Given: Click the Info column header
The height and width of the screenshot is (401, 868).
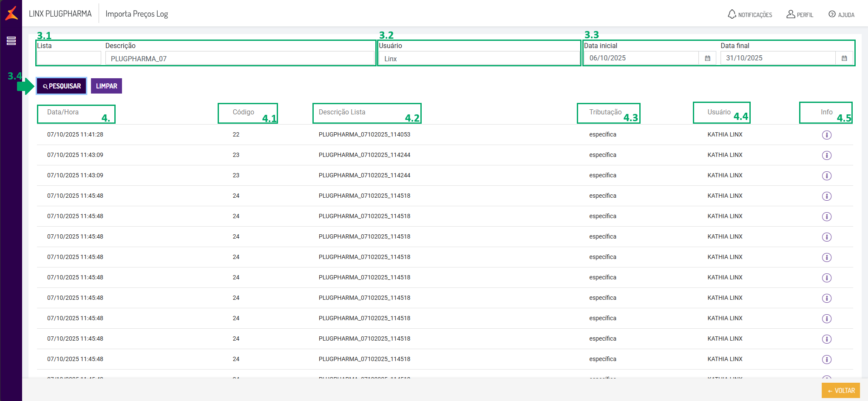Looking at the screenshot, I should pos(827,112).
